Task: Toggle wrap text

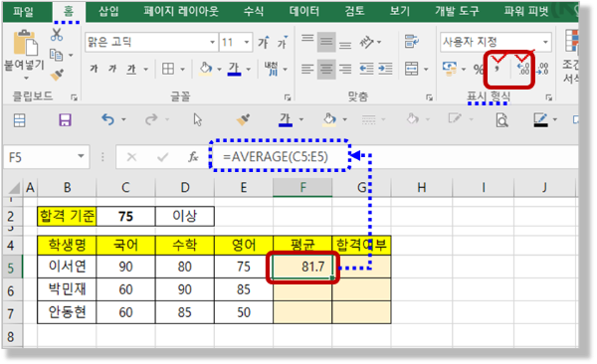Action: (412, 42)
